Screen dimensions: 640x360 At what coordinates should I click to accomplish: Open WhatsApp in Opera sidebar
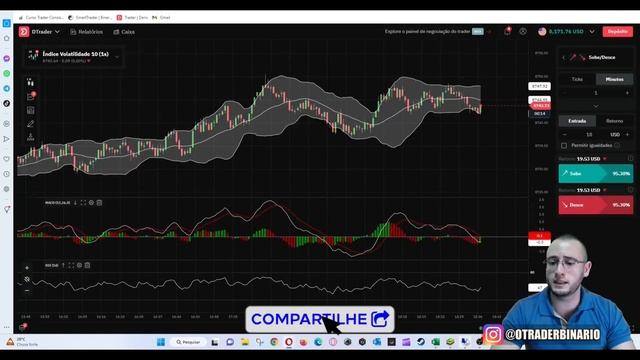click(7, 73)
